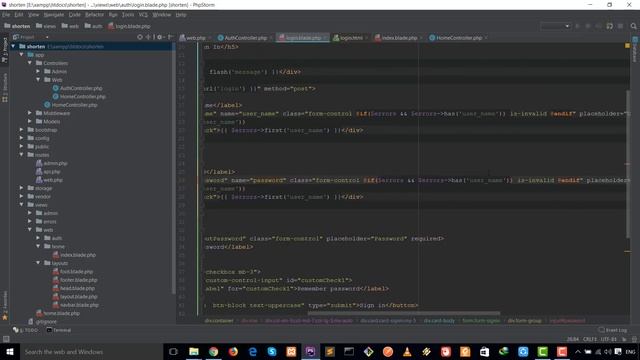
Task: Open the Navigate menu
Action: click(x=54, y=15)
